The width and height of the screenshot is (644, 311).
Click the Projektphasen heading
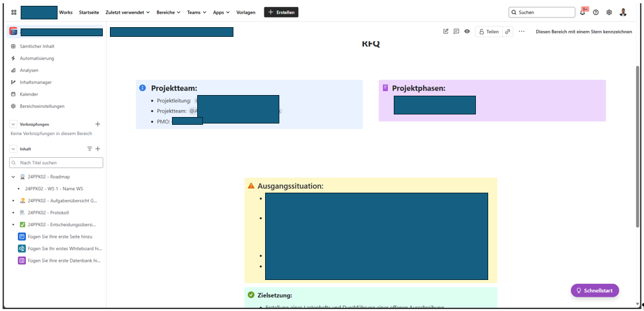tap(418, 89)
